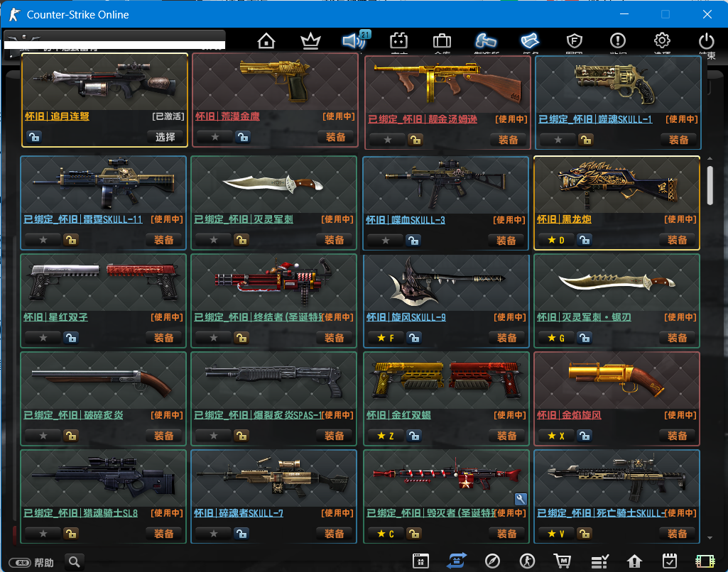Click the wrench icon on 毁灭者 weapon card
The height and width of the screenshot is (572, 728).
pos(521,499)
